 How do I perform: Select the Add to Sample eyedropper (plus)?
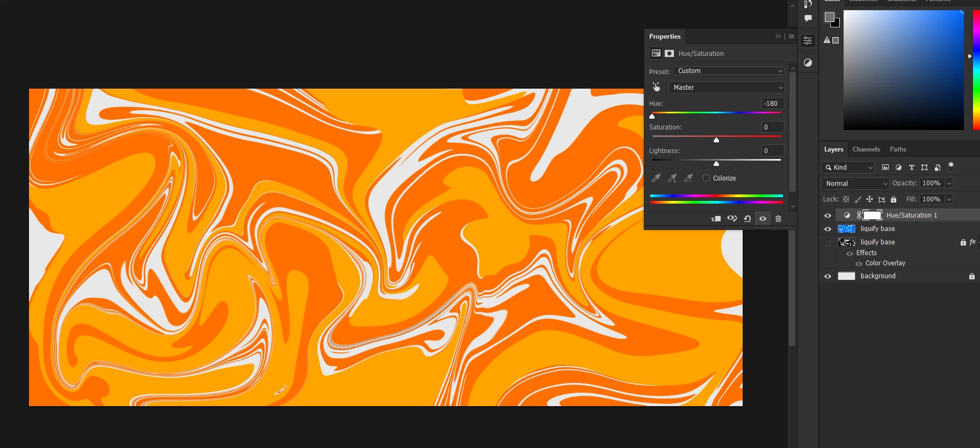click(x=672, y=178)
